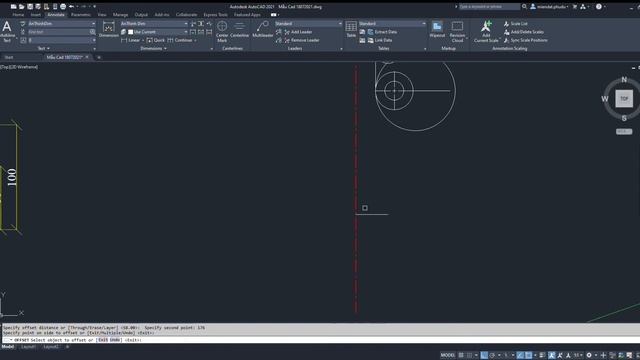Toggle ortho mode
Image resolution: width=640 pixels, height=360 pixels.
pyautogui.click(x=484, y=356)
